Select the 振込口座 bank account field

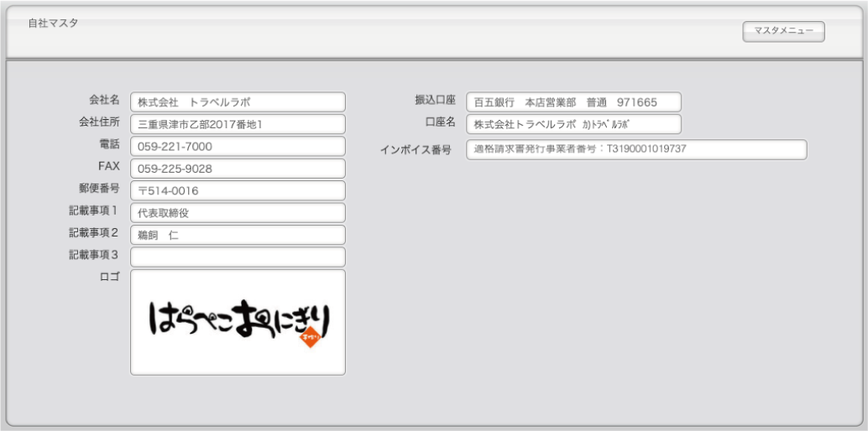tap(573, 102)
